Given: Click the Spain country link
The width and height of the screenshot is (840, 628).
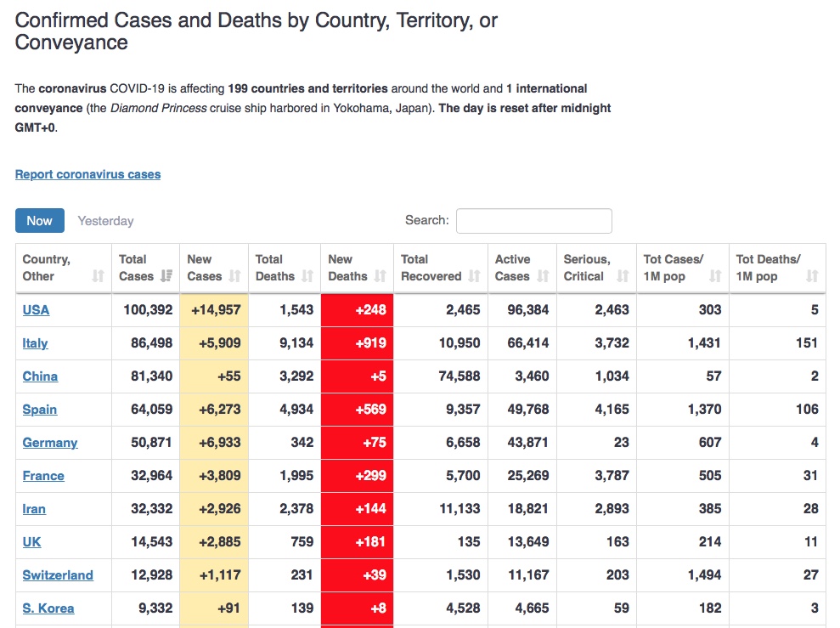Looking at the screenshot, I should tap(40, 410).
